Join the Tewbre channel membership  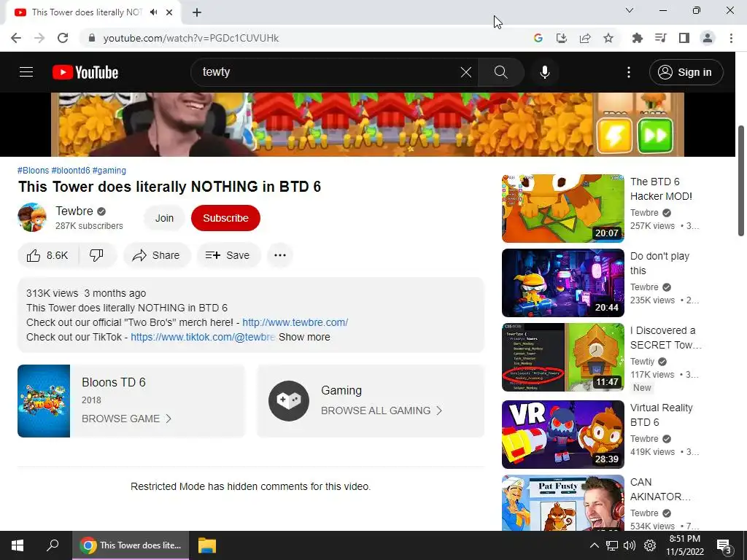point(164,218)
